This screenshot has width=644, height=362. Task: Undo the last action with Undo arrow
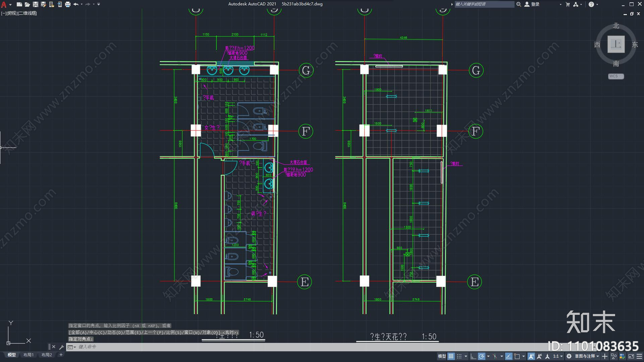coord(76,4)
